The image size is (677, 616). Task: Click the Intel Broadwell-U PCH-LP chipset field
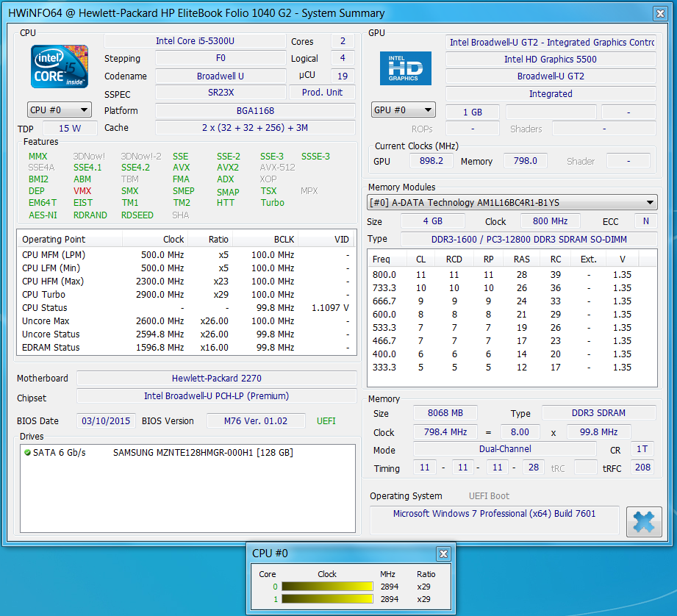click(x=216, y=396)
